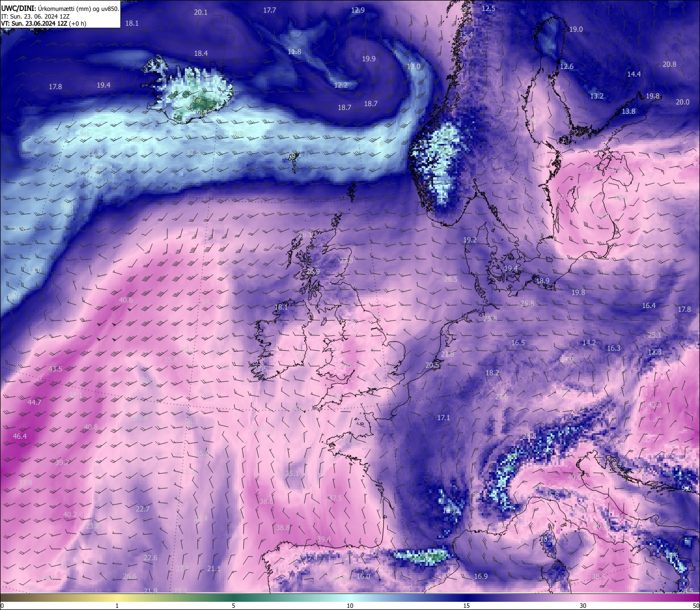
Task: Click the map value '26.6'
Action: pos(130,576)
